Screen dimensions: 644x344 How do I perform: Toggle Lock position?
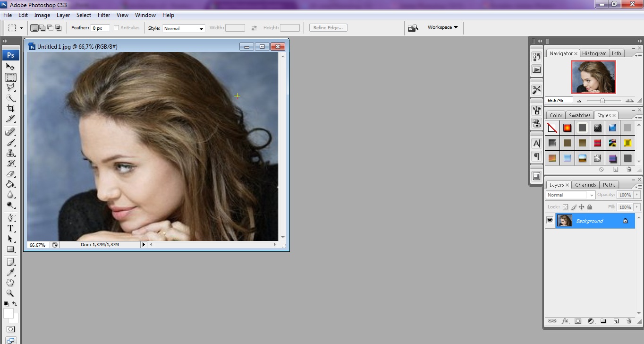pyautogui.click(x=582, y=207)
